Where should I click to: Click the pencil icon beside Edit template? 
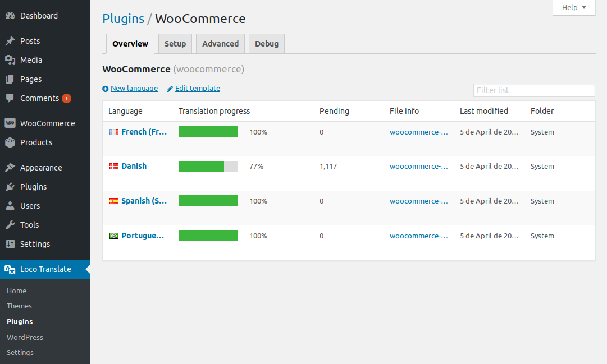pos(170,88)
